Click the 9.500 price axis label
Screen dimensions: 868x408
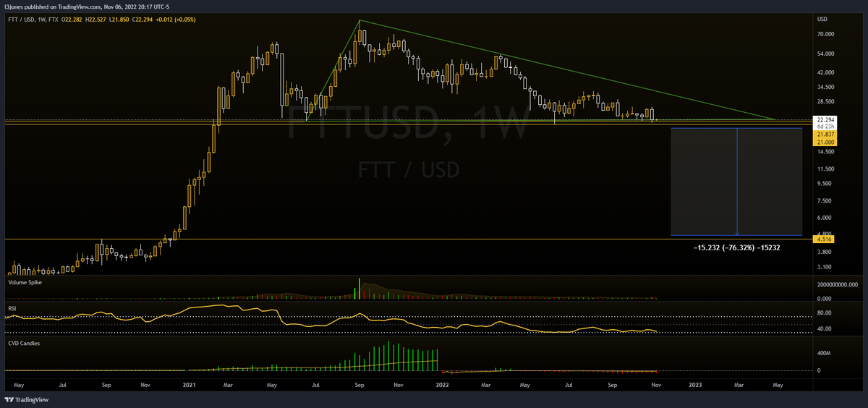(824, 184)
